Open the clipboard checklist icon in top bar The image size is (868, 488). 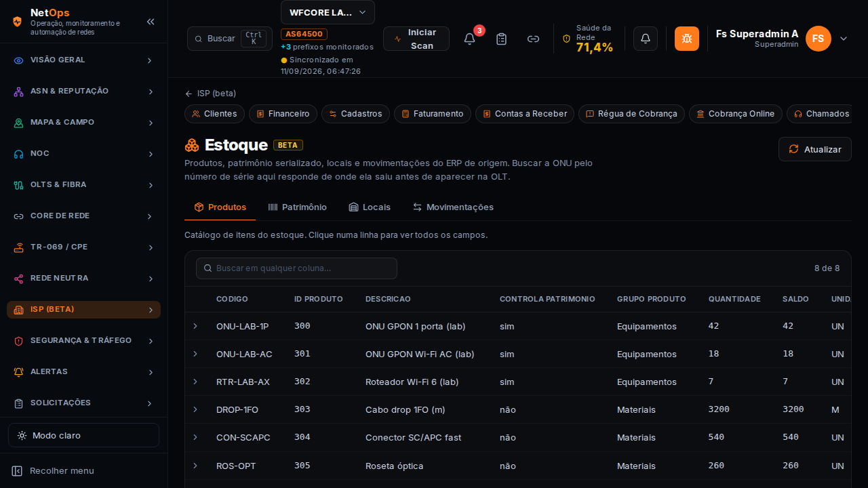pos(501,39)
